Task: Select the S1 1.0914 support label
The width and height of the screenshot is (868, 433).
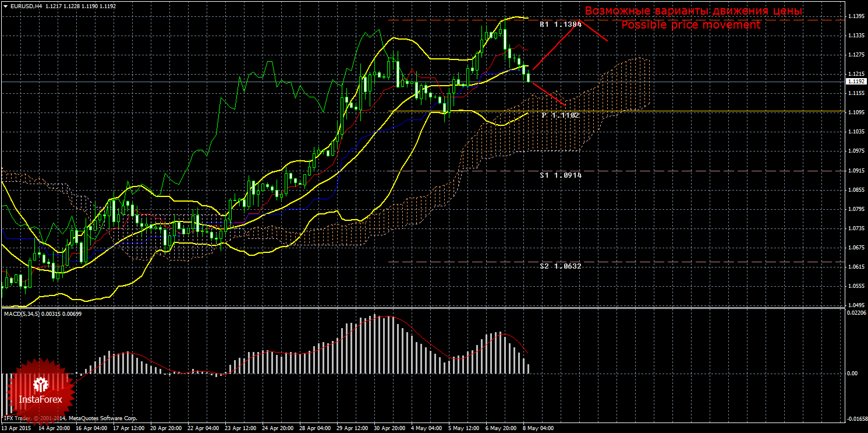Action: (561, 175)
